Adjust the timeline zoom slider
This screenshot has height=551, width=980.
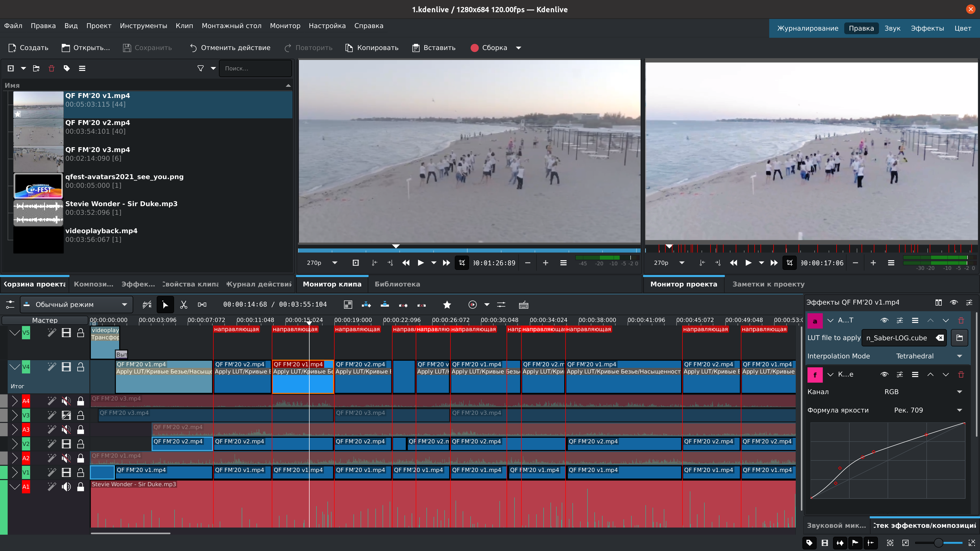coord(939,543)
